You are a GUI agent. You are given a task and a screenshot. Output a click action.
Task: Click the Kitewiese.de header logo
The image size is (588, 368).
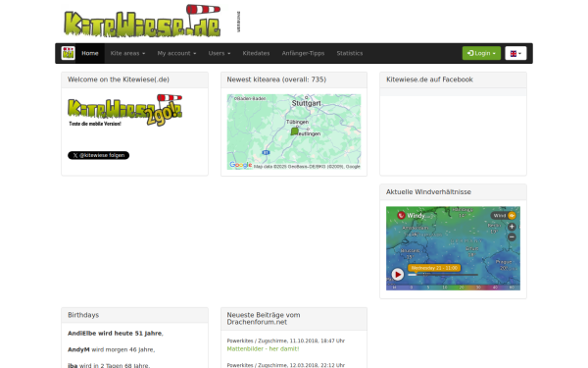click(142, 21)
